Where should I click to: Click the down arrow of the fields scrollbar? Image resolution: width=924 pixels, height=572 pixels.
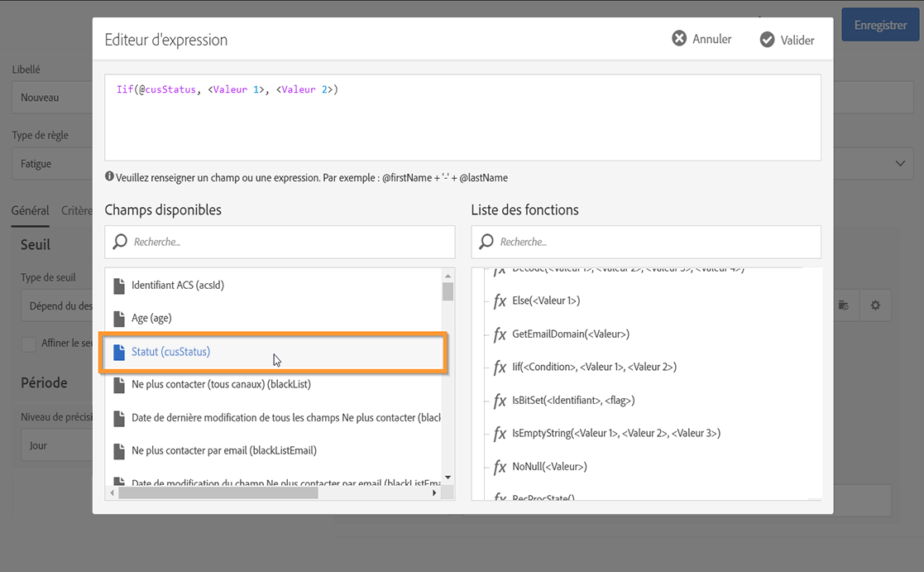tap(448, 477)
